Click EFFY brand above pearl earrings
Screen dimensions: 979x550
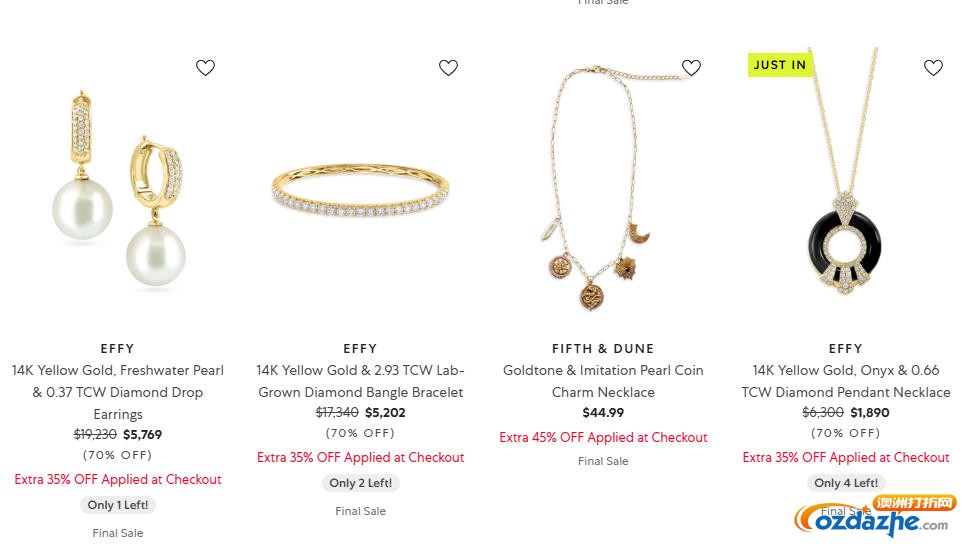(118, 349)
